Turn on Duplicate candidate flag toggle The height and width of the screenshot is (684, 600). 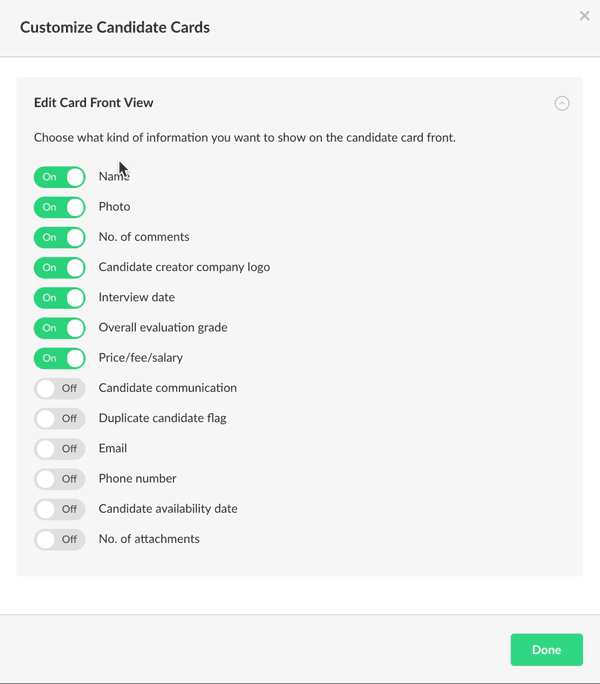(x=60, y=418)
